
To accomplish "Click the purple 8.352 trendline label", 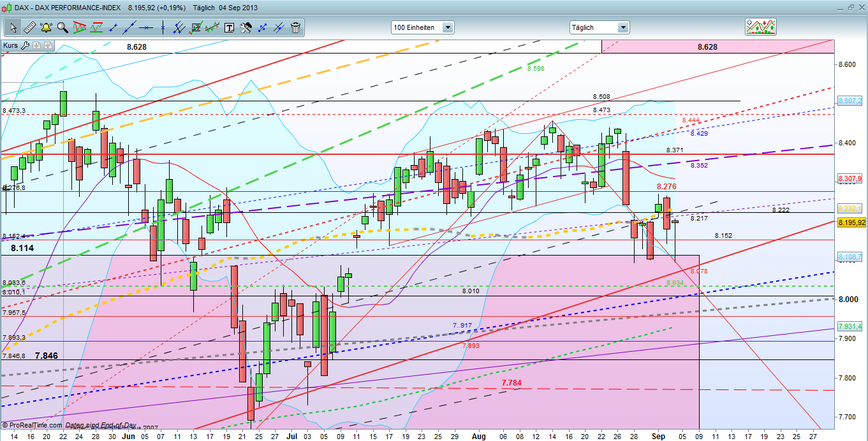I will pos(700,165).
